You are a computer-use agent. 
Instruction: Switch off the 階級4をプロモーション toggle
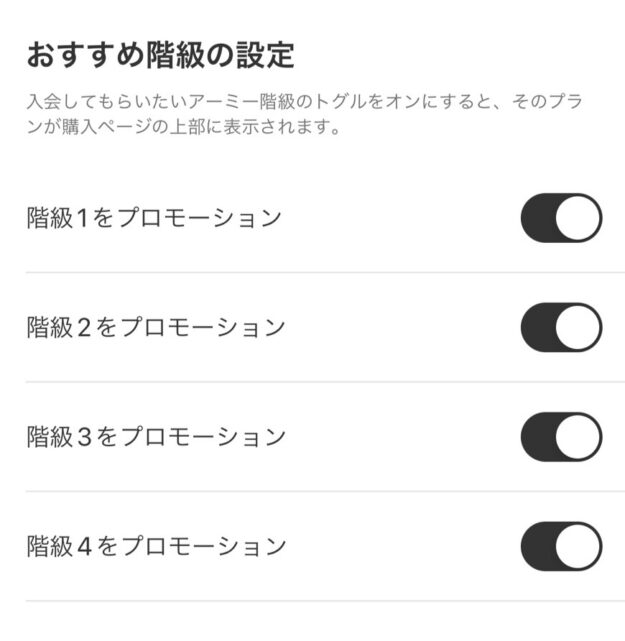click(561, 547)
